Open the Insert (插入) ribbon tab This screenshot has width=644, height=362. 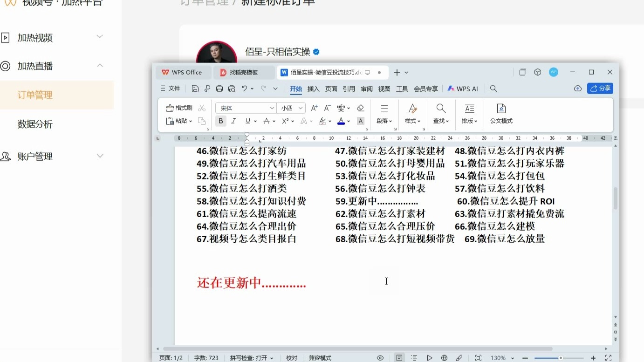[314, 89]
